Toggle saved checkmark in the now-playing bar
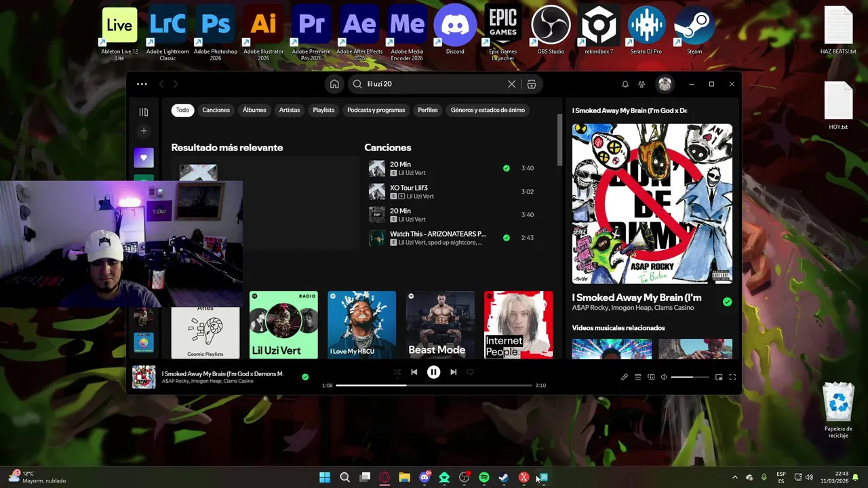 tap(305, 377)
